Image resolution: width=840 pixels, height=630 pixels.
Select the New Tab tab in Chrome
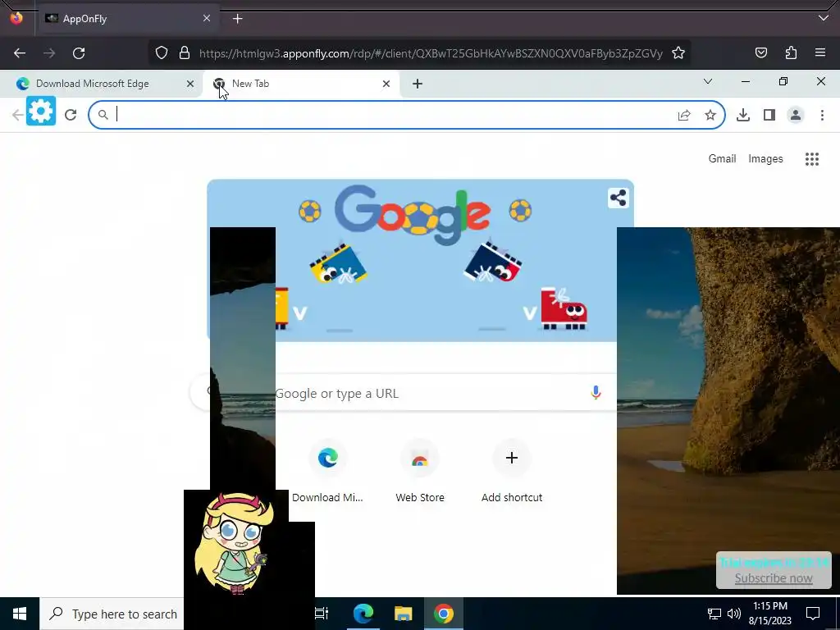click(x=300, y=84)
